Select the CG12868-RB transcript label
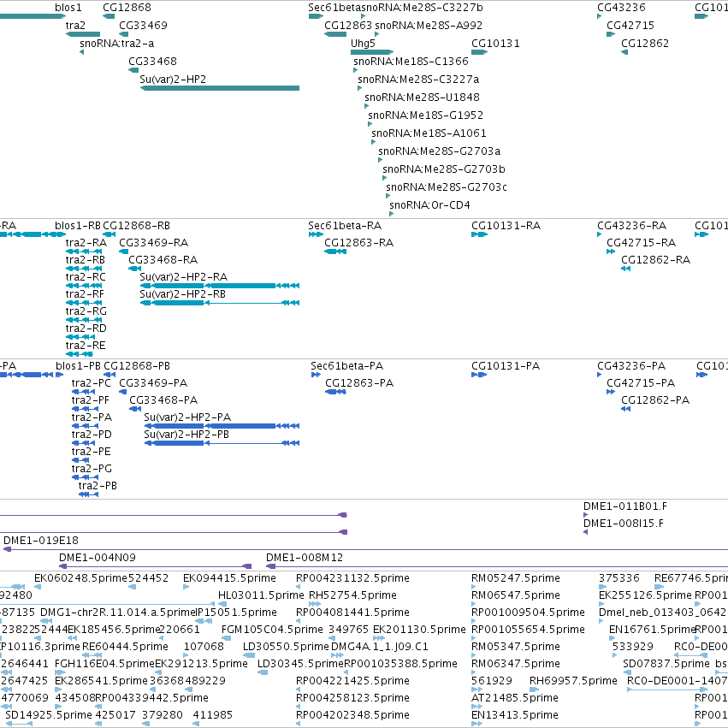Viewport: 728px width, 728px height. tap(136, 226)
